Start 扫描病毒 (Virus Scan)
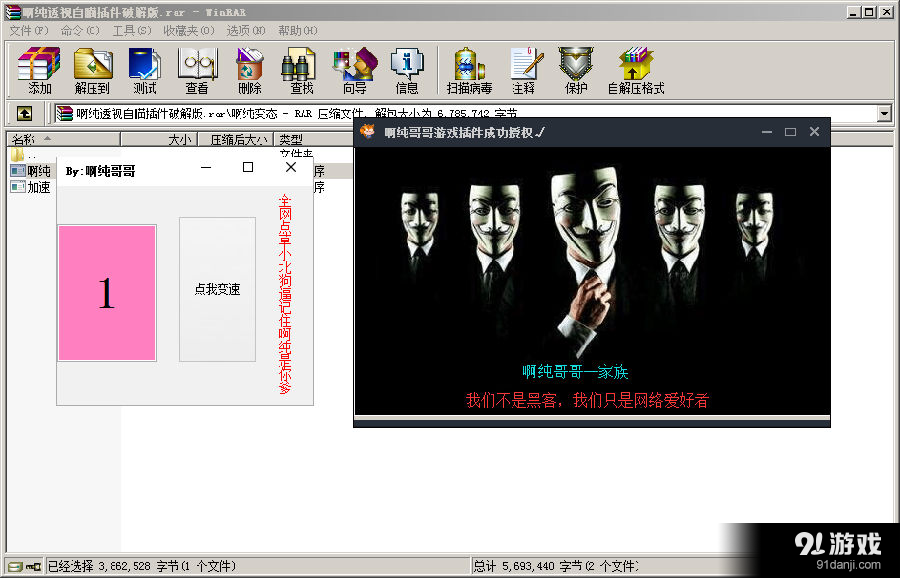This screenshot has height=578, width=900. click(470, 71)
